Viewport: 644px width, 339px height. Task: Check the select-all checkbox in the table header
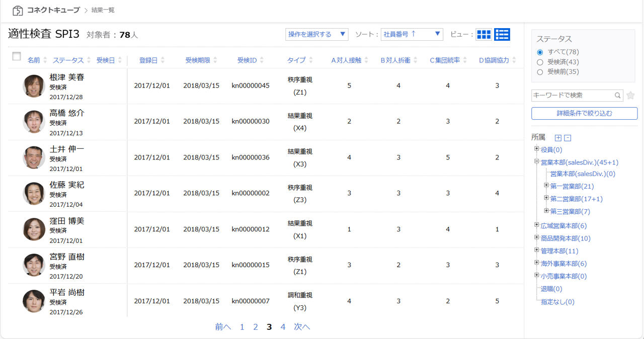[x=16, y=57]
